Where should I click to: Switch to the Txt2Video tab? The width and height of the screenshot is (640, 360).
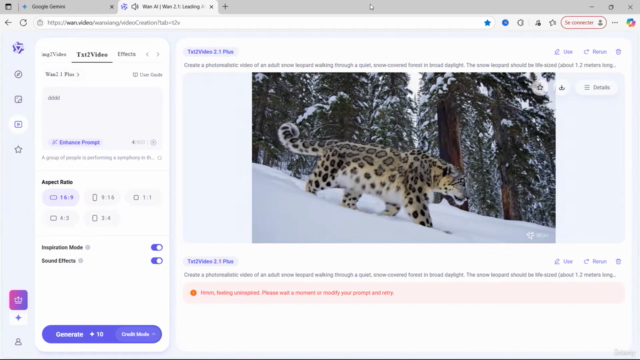[x=92, y=54]
